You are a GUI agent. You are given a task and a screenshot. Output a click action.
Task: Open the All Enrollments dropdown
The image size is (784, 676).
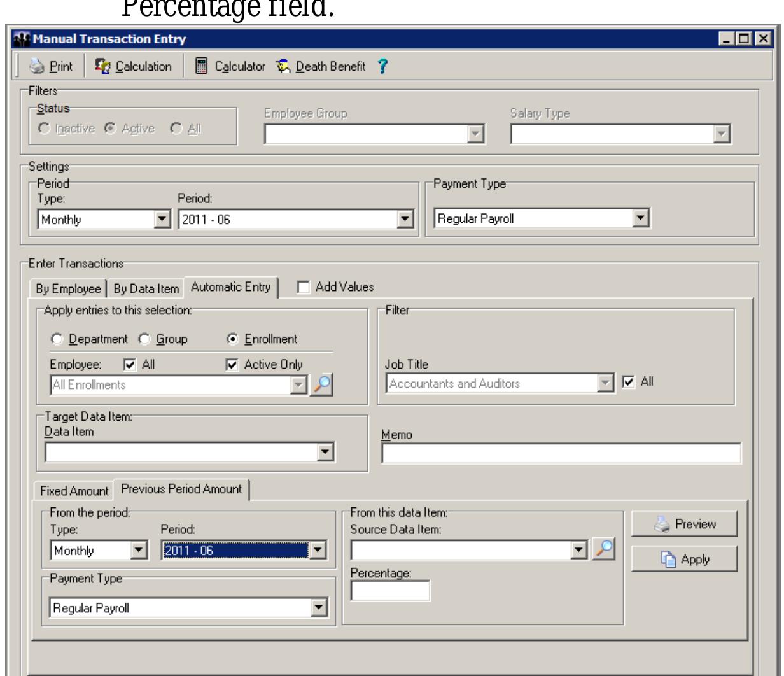[x=298, y=384]
